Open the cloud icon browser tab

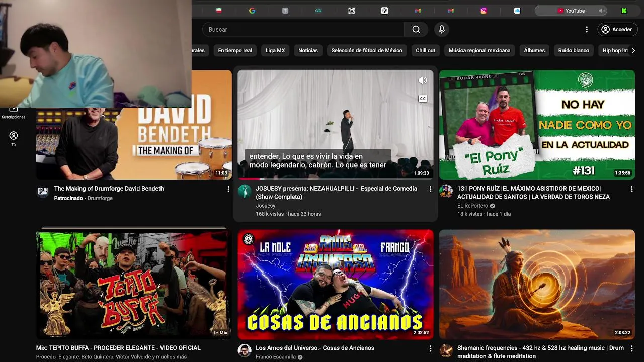(x=517, y=11)
